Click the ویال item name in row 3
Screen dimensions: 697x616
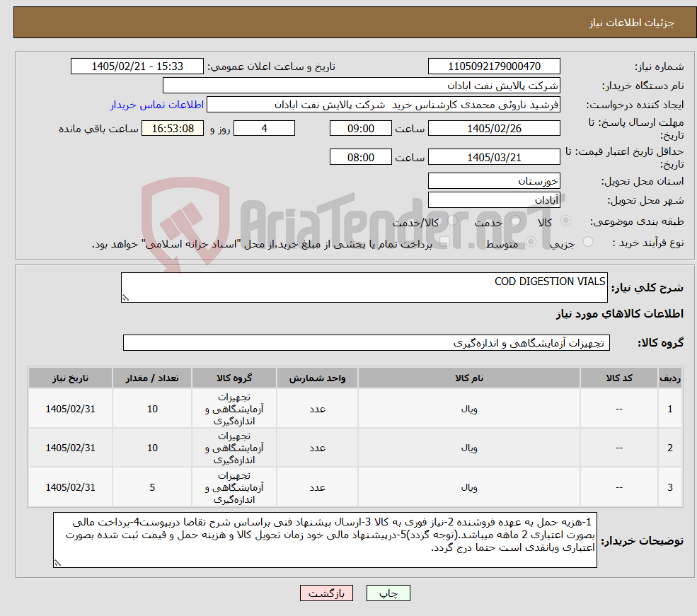tap(469, 488)
